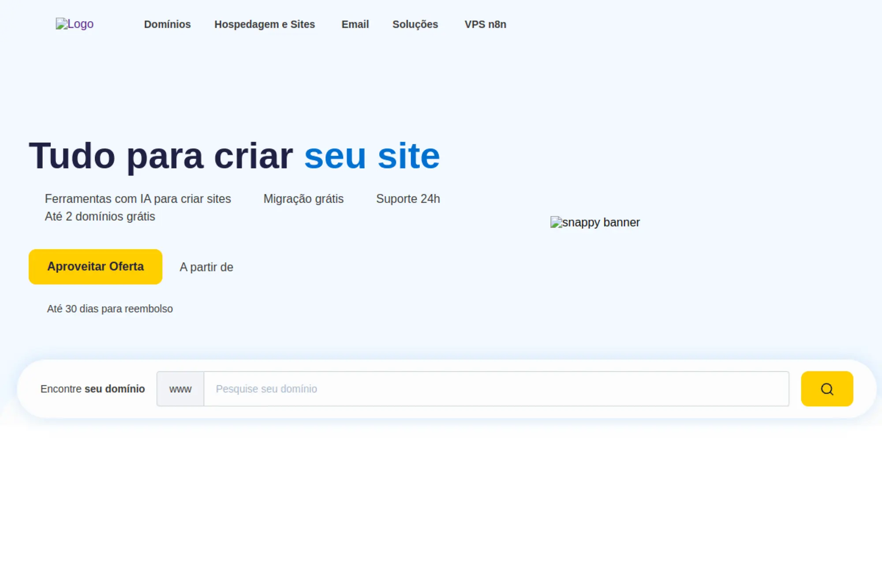
Task: Click the Aproveitar Oferta button
Action: 95,266
